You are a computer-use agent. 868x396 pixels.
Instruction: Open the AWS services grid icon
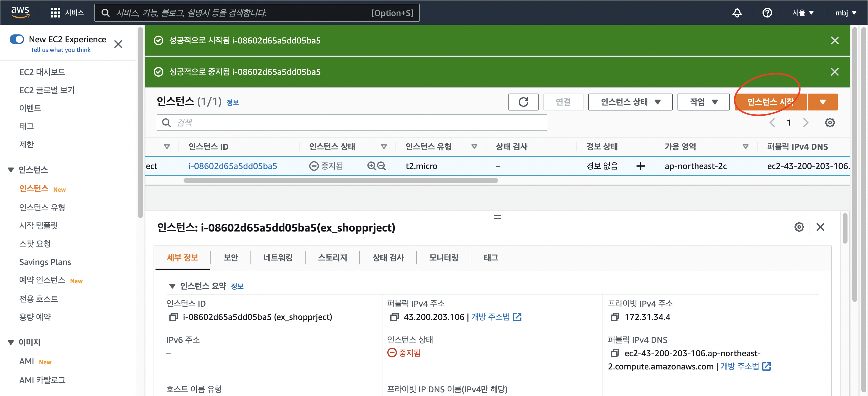pos(55,13)
